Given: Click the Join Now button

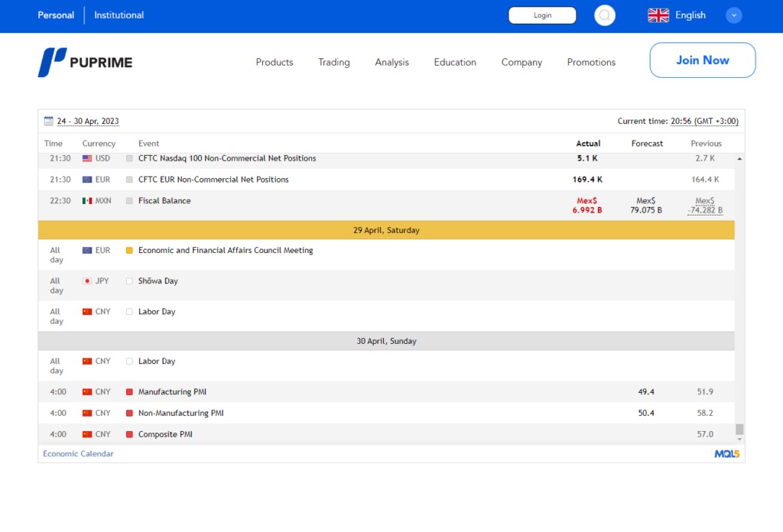Looking at the screenshot, I should [x=702, y=60].
